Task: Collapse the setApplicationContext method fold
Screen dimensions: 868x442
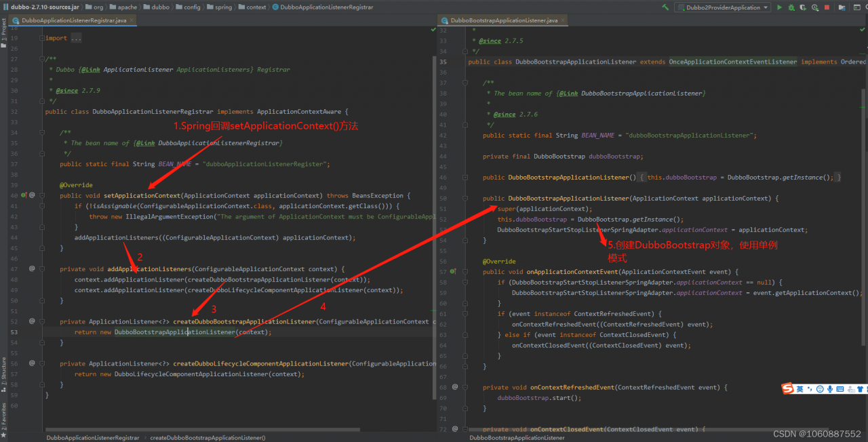Action: [42, 195]
